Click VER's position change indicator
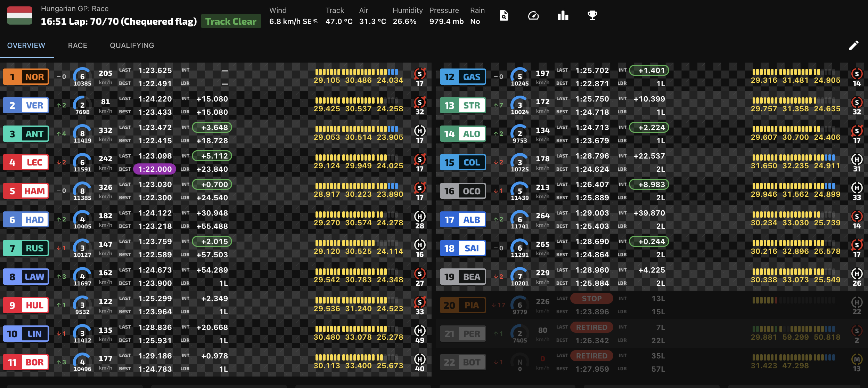The height and width of the screenshot is (388, 868). pos(61,105)
